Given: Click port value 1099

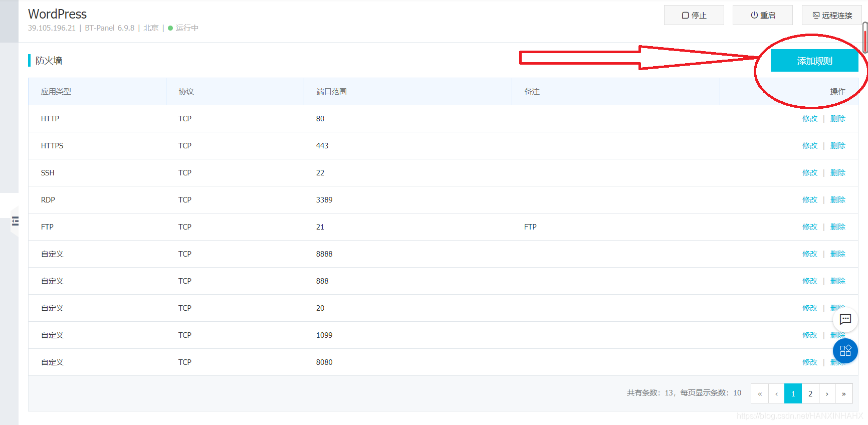Looking at the screenshot, I should (324, 335).
